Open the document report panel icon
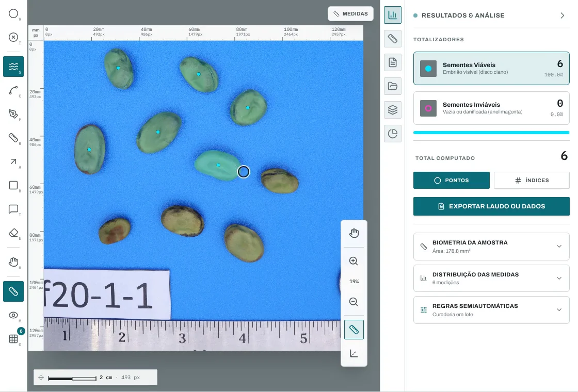Viewport: 578px width, 392px height. [x=393, y=62]
